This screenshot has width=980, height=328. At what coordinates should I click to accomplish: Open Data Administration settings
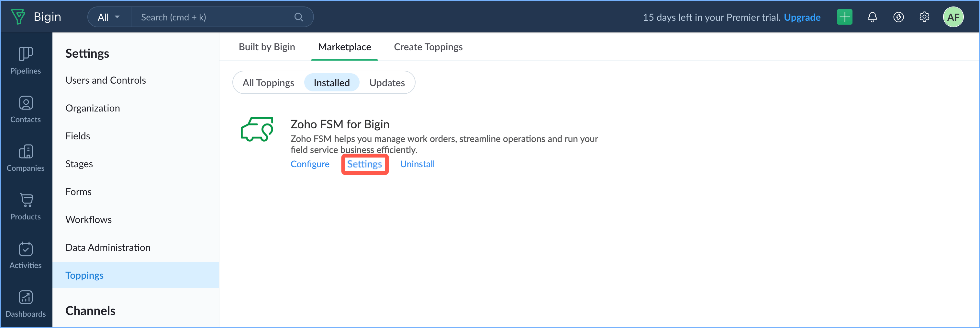[108, 247]
